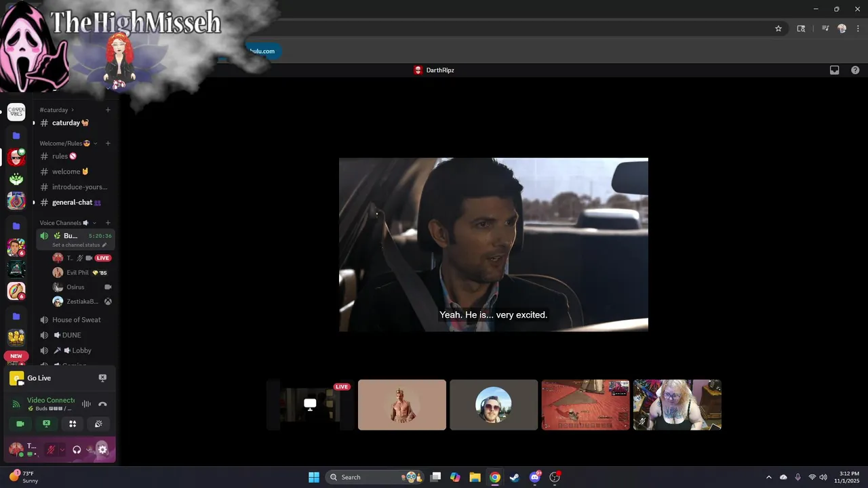The width and height of the screenshot is (868, 488).
Task: Open Video Connected status details
Action: (x=51, y=401)
